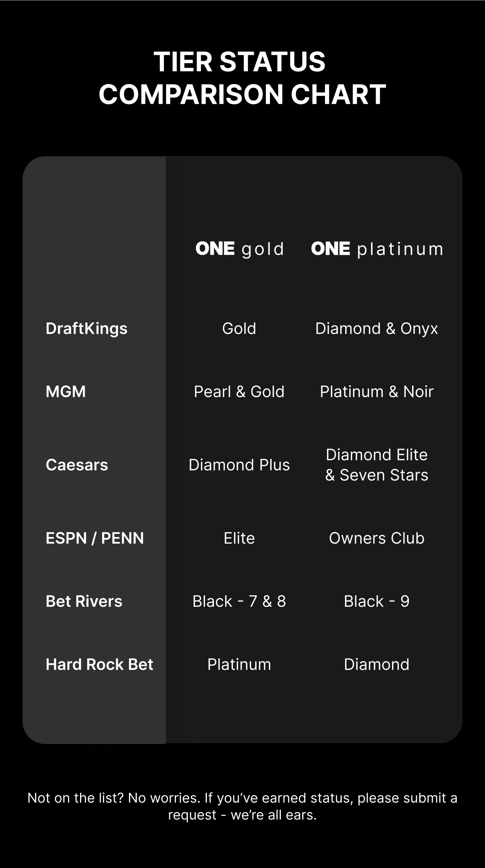485x868 pixels.
Task: Click the Bet Rivers row label
Action: [84, 601]
